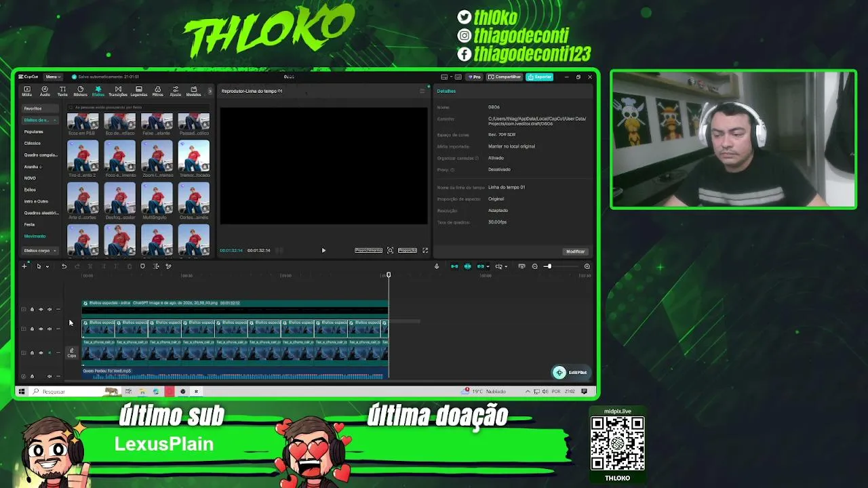Open the player scopes focus icon
This screenshot has height=488, width=868.
390,251
